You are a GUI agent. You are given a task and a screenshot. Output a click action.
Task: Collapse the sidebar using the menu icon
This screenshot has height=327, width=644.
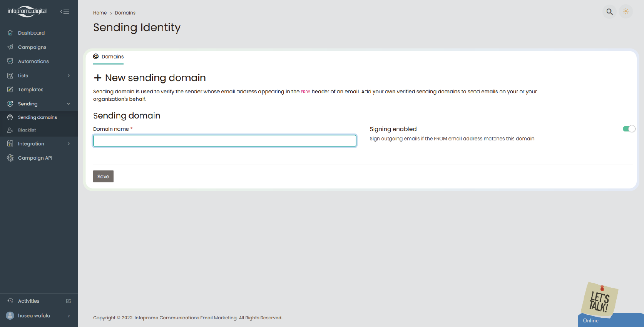pos(65,12)
